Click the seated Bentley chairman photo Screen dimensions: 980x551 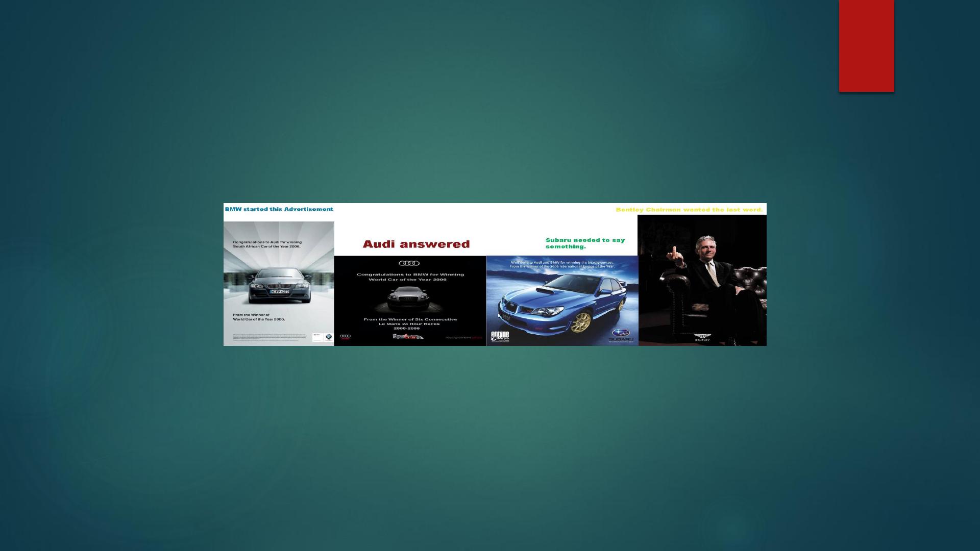point(702,280)
